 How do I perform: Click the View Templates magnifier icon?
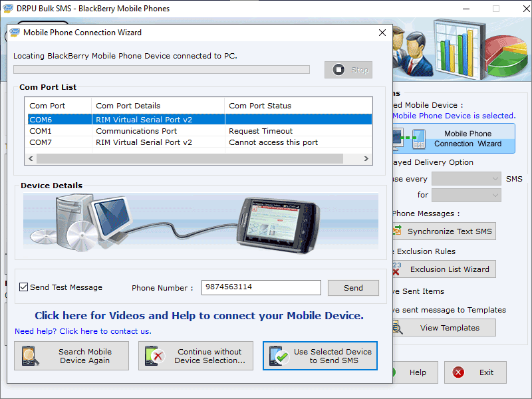[398, 328]
